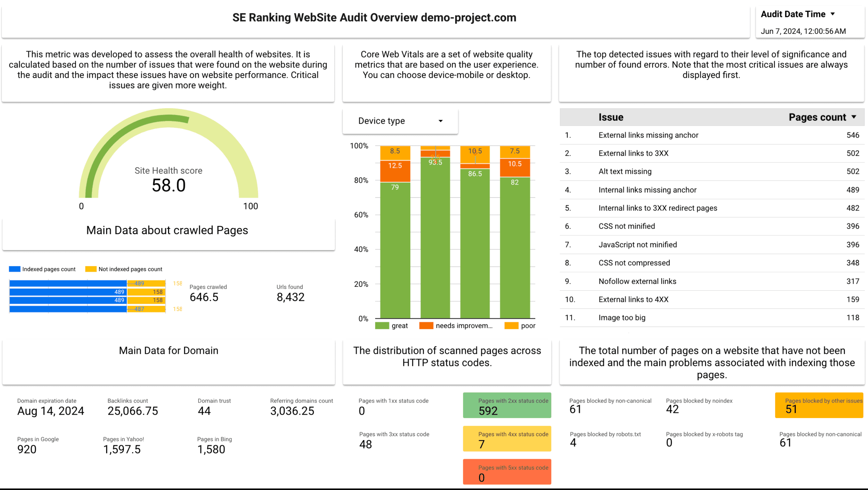Click the 'Pages blocked by other issues' highlighted card
The height and width of the screenshot is (490, 868).
click(x=819, y=405)
